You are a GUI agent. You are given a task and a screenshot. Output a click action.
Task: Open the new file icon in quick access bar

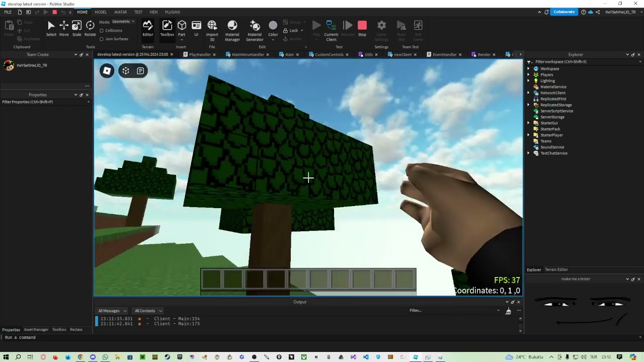coord(20,12)
